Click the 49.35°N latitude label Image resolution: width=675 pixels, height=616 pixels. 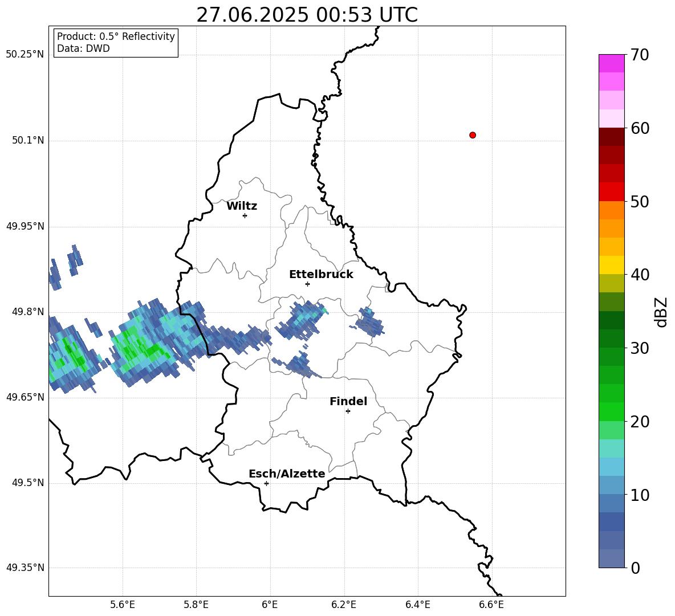point(25,568)
